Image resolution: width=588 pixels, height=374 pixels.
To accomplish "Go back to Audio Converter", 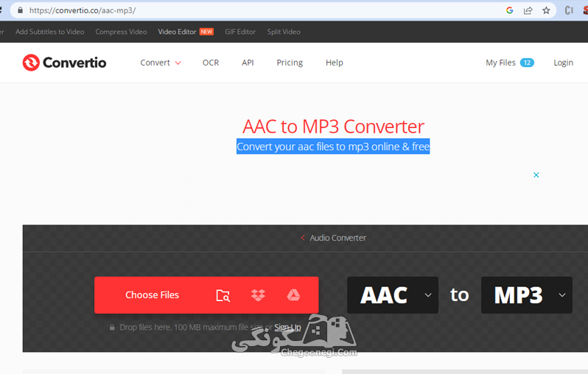I will click(x=337, y=238).
